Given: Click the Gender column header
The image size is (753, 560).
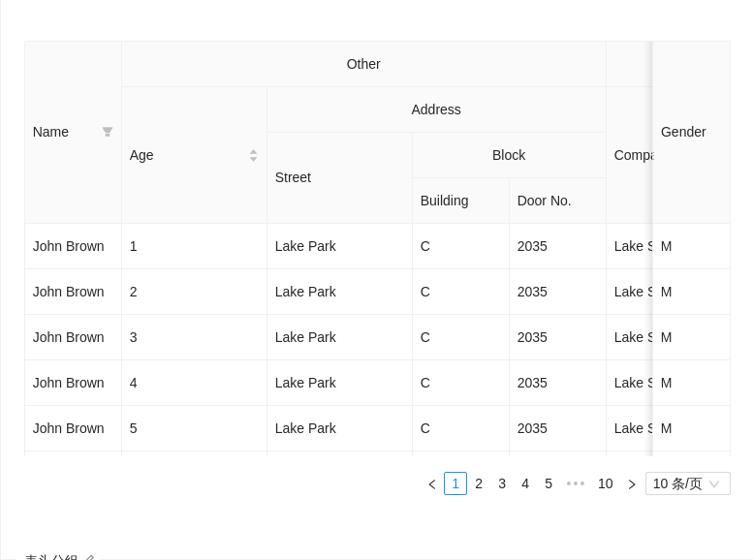Looking at the screenshot, I should (683, 132).
